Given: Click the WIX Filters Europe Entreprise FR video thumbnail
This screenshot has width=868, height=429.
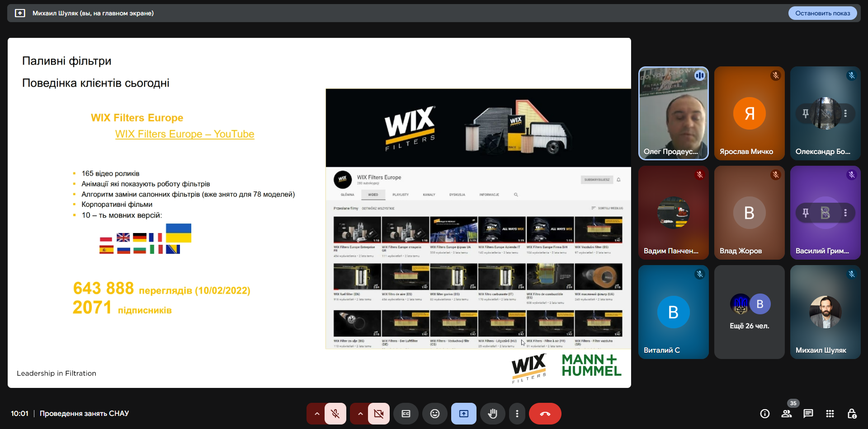Looking at the screenshot, I should click(357, 229).
